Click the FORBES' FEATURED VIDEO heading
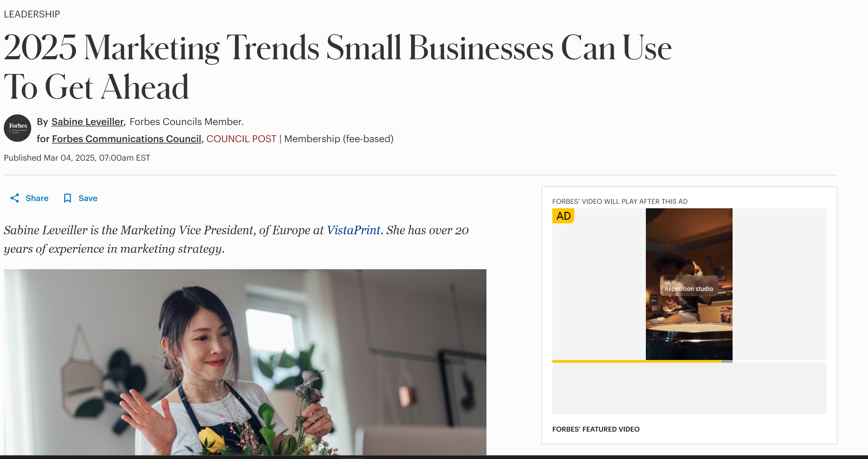 coord(596,429)
